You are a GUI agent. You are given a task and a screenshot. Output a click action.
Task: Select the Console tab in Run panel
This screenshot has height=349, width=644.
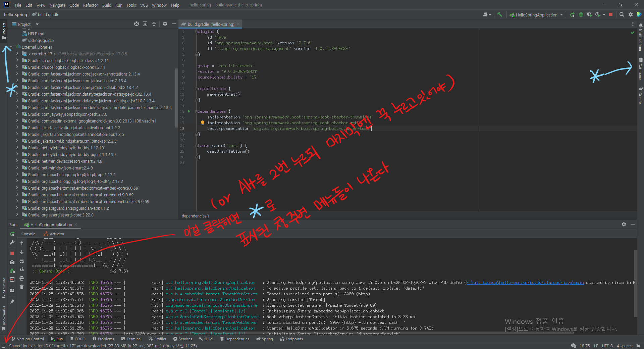pyautogui.click(x=28, y=234)
